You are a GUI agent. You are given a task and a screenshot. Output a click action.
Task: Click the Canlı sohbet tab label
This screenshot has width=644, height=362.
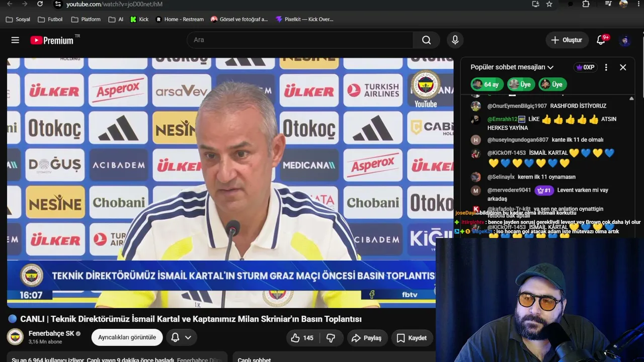point(254,359)
